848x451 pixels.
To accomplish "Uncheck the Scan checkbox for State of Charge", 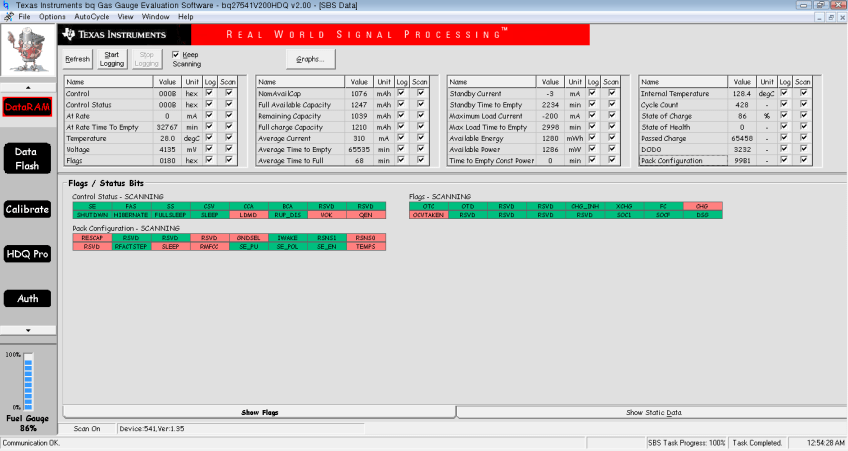I will tap(803, 116).
